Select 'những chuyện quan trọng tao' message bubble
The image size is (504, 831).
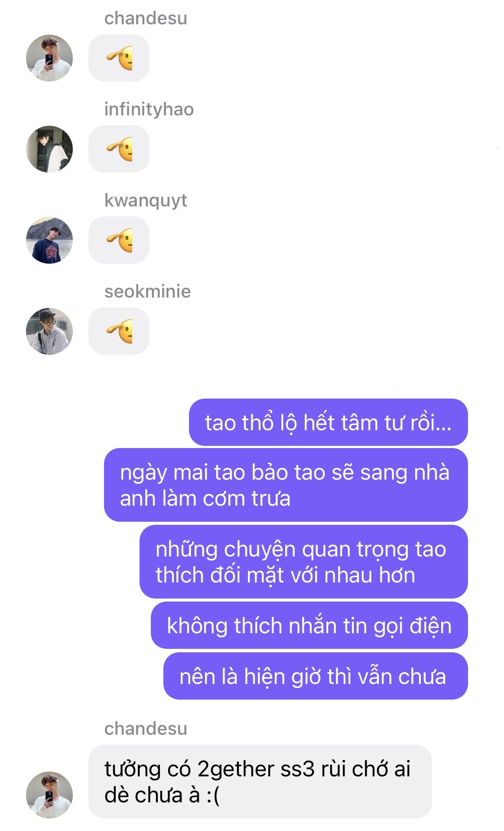click(304, 562)
